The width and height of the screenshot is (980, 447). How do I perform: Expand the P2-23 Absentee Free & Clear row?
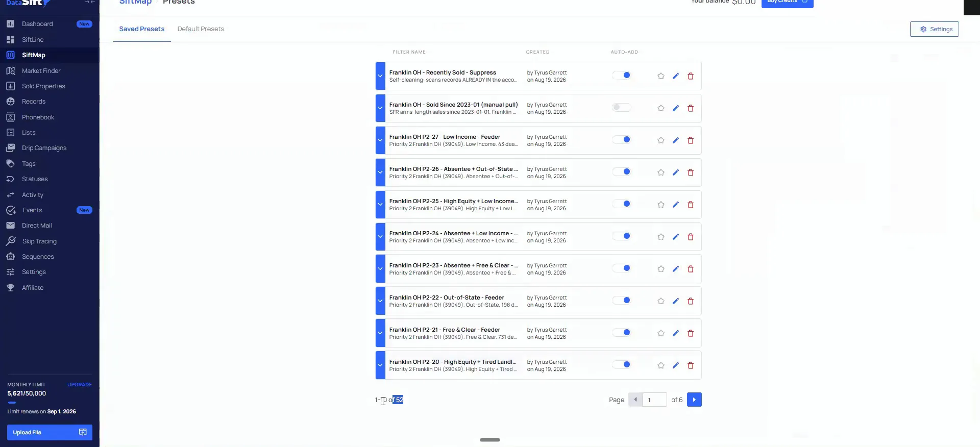(380, 269)
